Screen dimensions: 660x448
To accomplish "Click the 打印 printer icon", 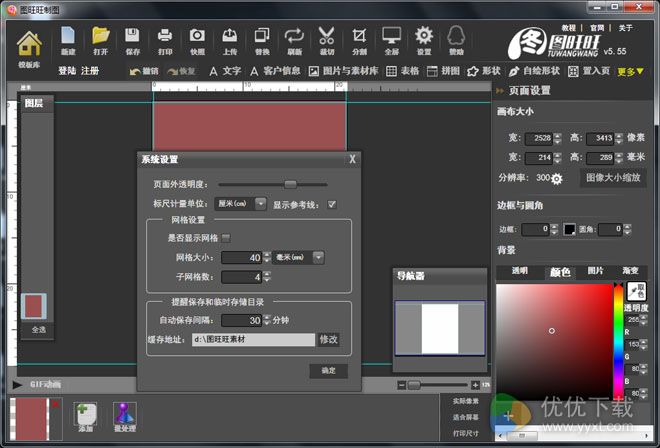I will click(x=165, y=35).
